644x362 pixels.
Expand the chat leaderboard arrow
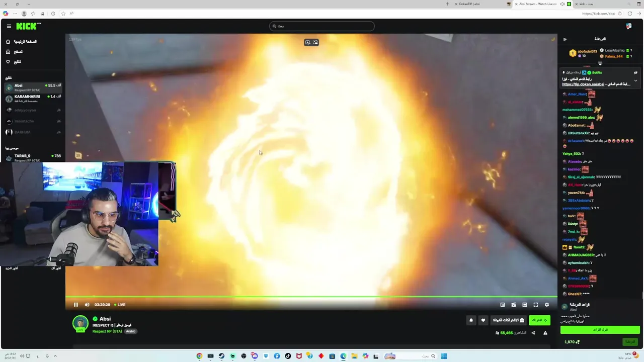tap(600, 64)
